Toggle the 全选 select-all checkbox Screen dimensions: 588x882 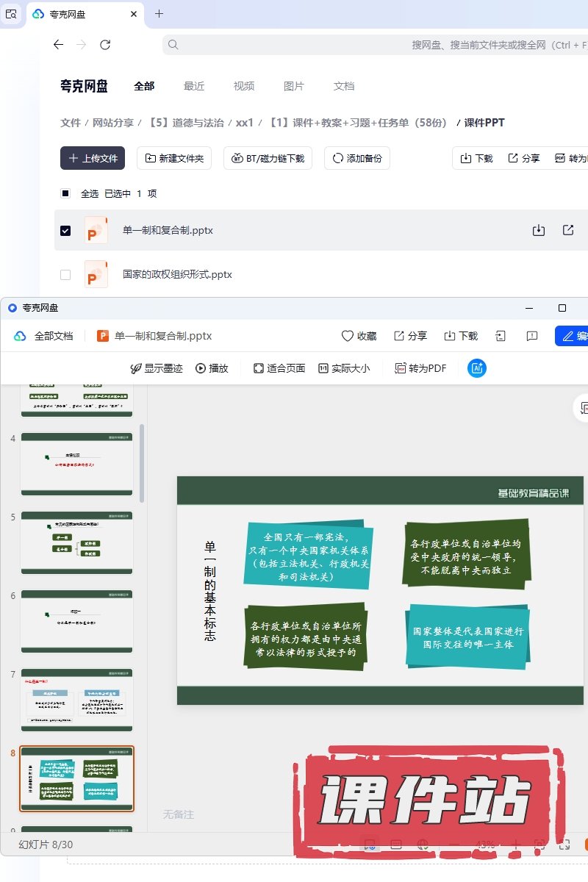tap(65, 193)
